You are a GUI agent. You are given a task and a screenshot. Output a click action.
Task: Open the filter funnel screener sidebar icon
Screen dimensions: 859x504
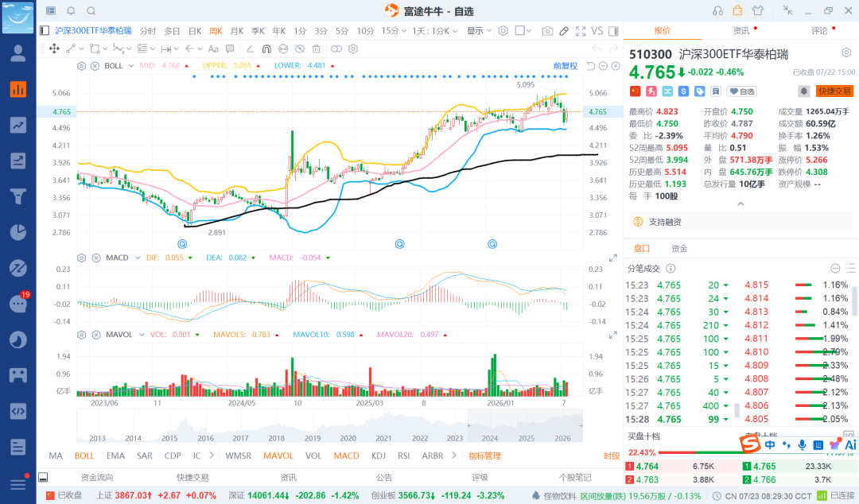pyautogui.click(x=18, y=196)
